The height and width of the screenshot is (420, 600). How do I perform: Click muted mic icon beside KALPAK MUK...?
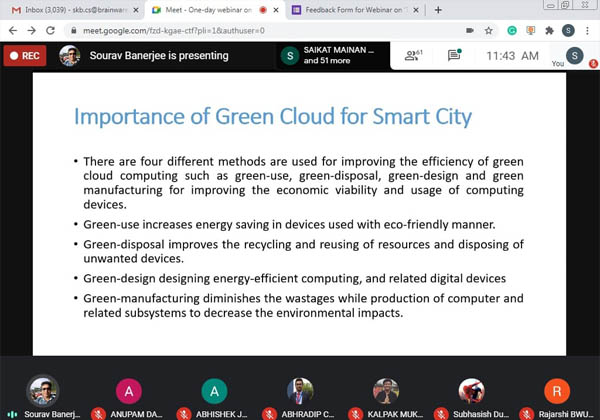355,414
